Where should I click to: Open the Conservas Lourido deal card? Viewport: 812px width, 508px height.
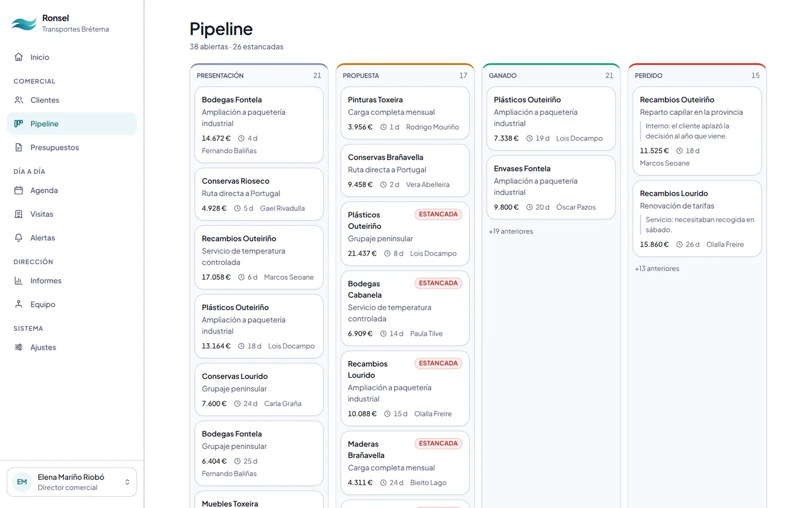pos(259,390)
